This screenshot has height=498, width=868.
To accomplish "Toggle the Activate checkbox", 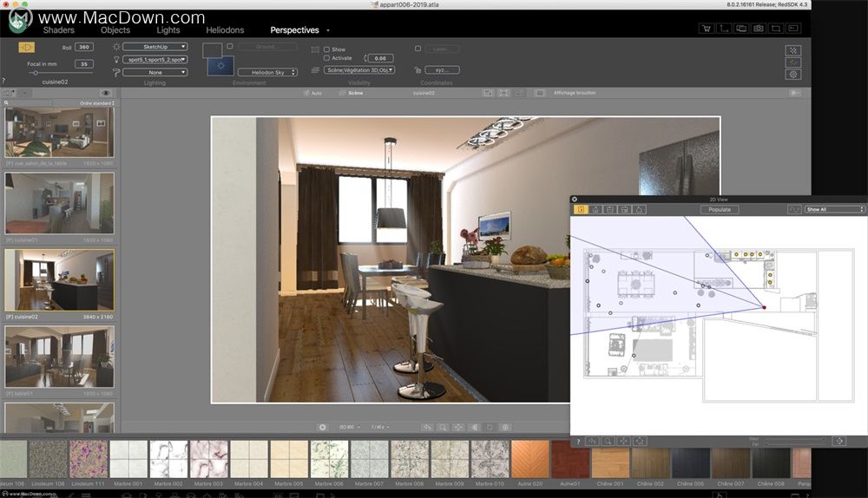I will 326,57.
